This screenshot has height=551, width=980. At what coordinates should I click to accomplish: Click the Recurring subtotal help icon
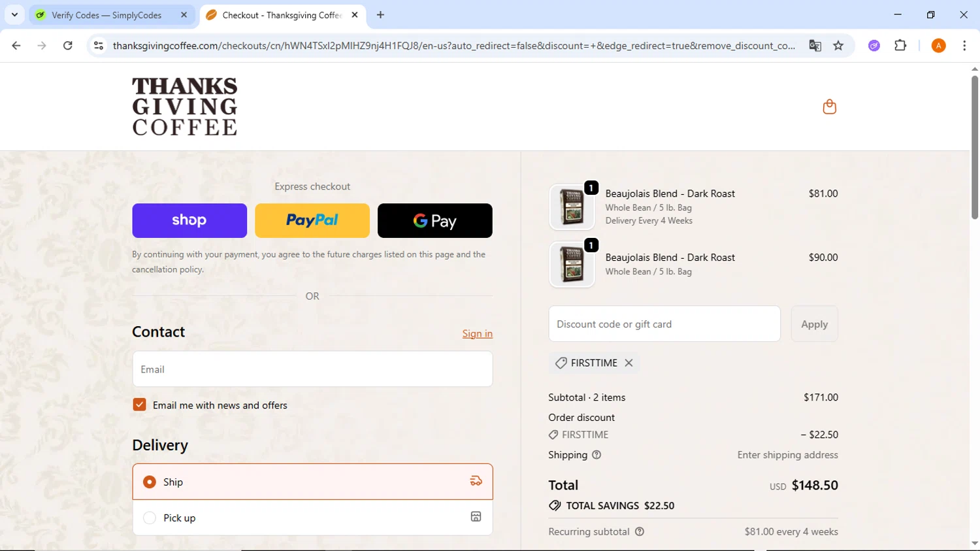[x=640, y=531]
